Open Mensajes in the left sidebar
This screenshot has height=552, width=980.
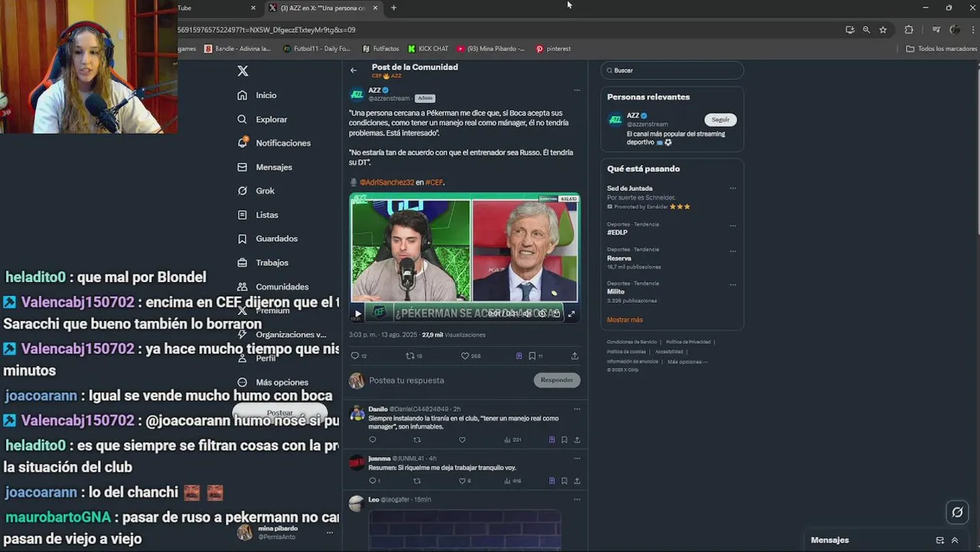point(265,167)
